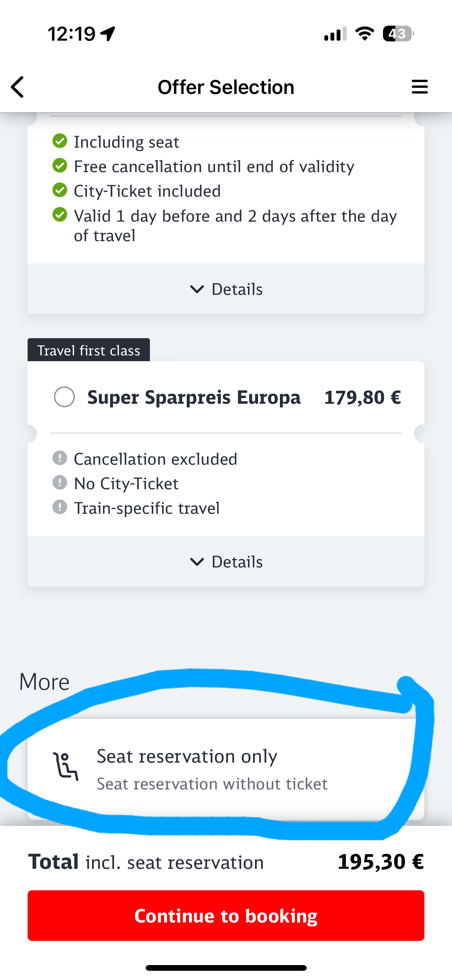Open the hamburger menu icon

tap(419, 87)
